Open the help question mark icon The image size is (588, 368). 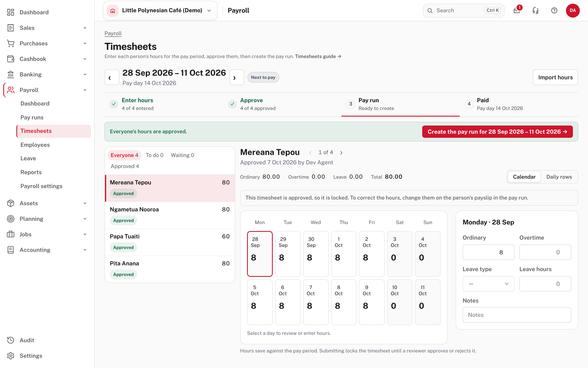(554, 10)
